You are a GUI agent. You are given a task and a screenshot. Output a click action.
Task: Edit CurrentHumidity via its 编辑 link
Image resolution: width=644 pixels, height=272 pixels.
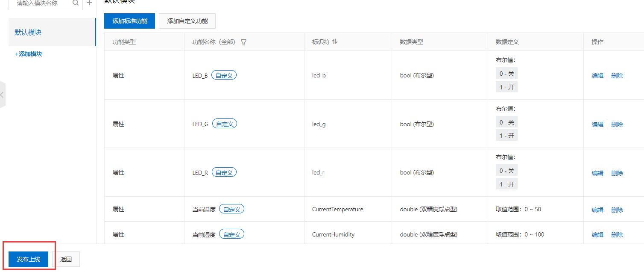[x=597, y=234]
